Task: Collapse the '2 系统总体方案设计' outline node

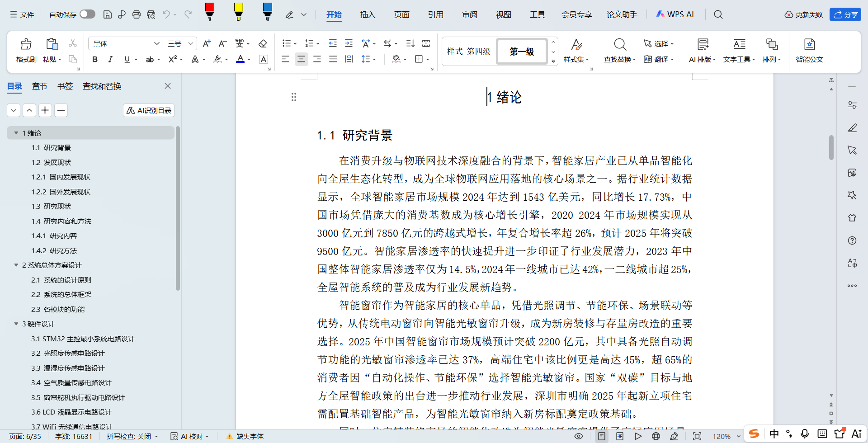Action: (16, 265)
